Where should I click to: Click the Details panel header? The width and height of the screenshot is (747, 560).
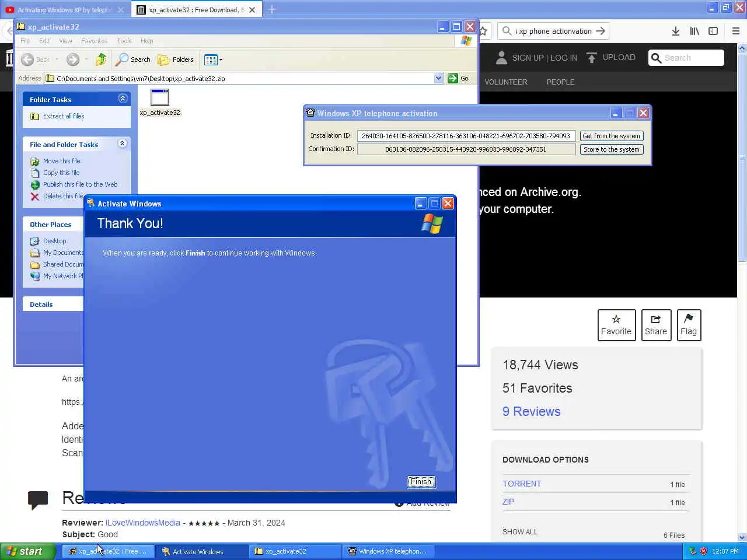point(53,304)
